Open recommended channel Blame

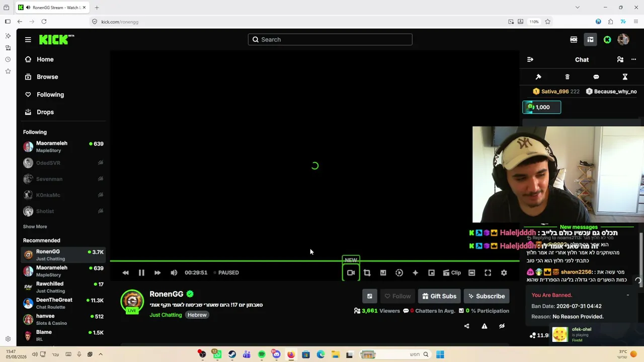63,335
